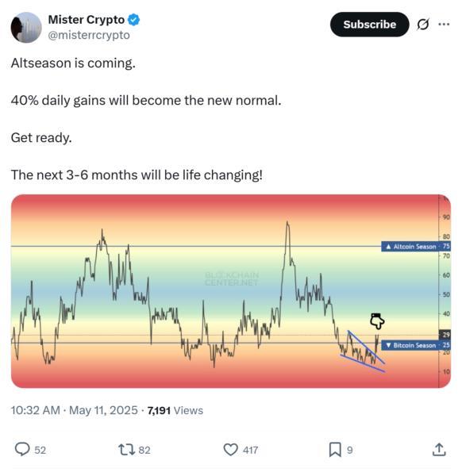Screen dimensions: 462x476
Task: Click the 417 likes count
Action: 250,450
